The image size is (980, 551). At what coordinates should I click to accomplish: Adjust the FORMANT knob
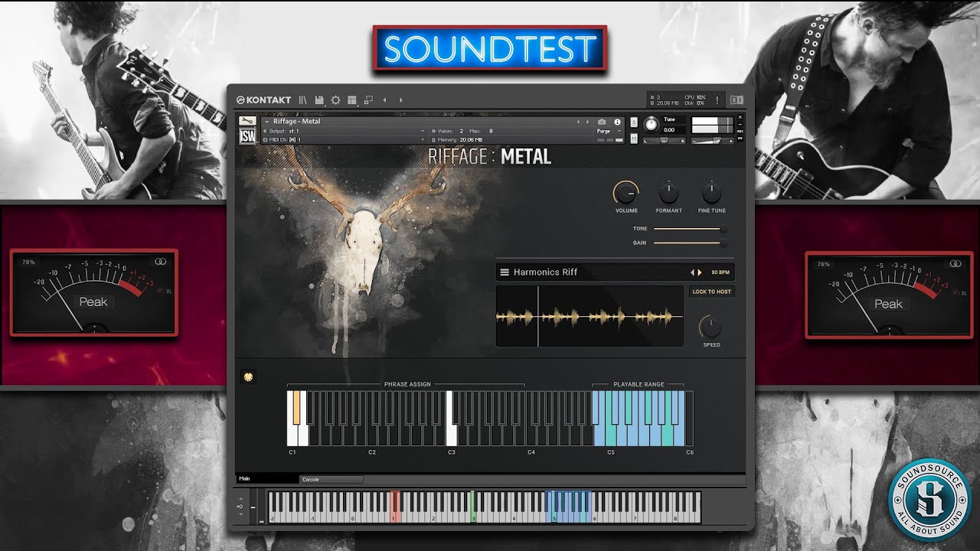[x=668, y=192]
